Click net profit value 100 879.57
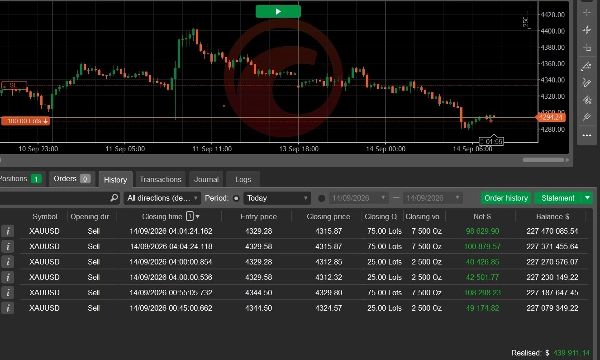Screen dimensions: 600x360 click(482, 246)
